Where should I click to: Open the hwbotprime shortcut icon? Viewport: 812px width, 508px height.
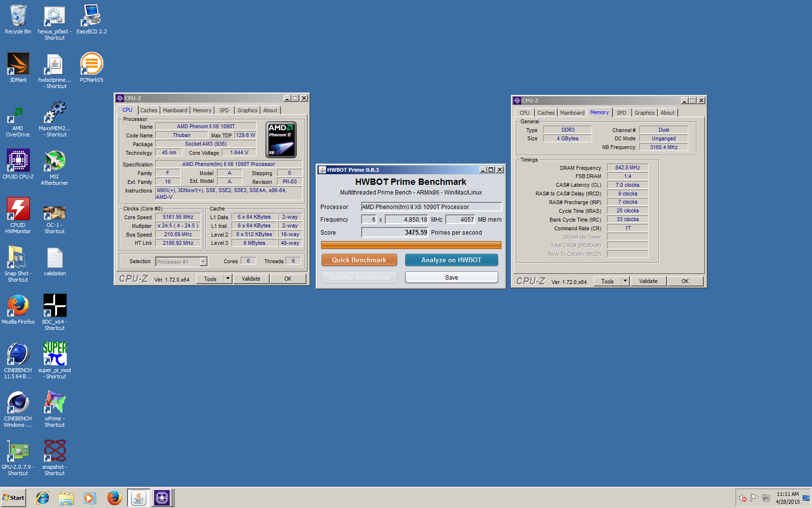click(55, 71)
